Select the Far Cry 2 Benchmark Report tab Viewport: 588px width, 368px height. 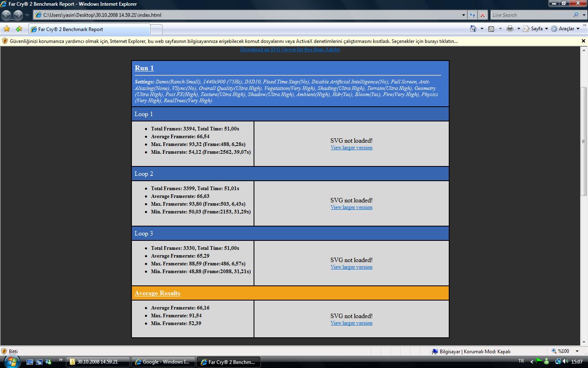coord(89,29)
